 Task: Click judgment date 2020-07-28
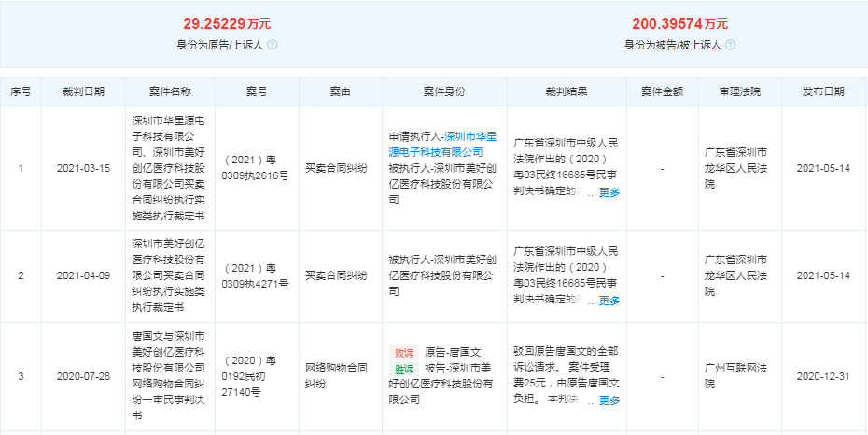[84, 376]
